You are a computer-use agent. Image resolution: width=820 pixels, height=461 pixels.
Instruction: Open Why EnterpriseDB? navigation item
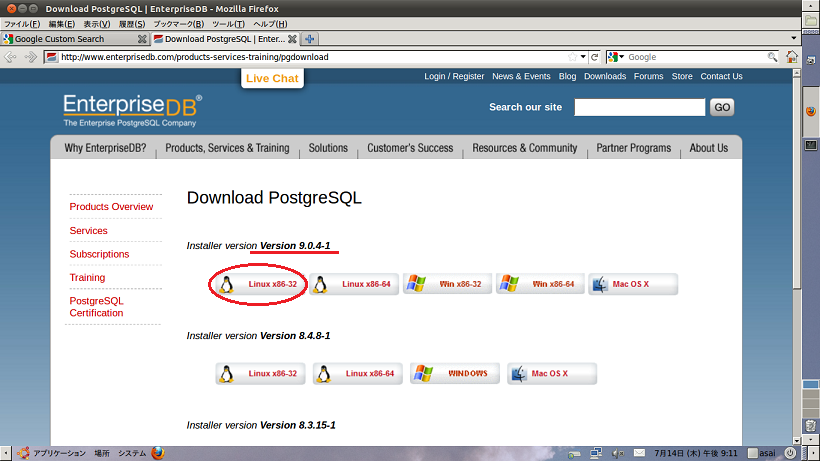[105, 148]
